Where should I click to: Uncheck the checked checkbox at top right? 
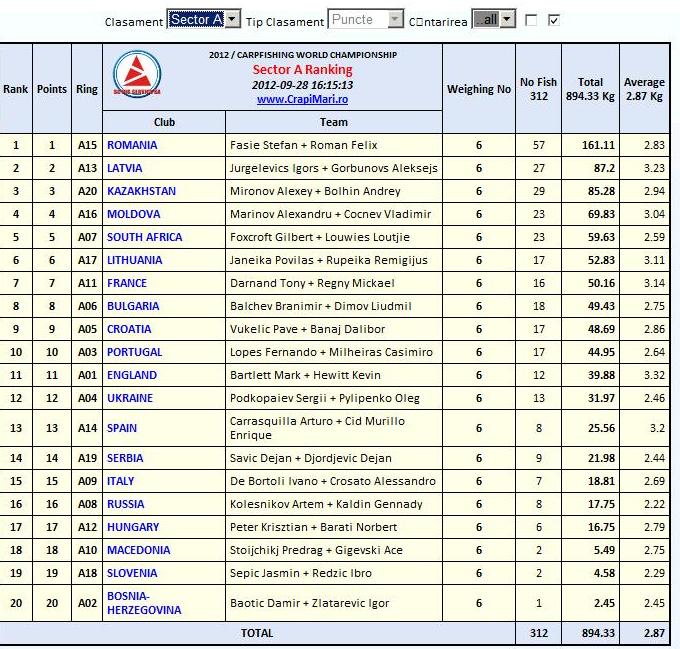tap(554, 20)
